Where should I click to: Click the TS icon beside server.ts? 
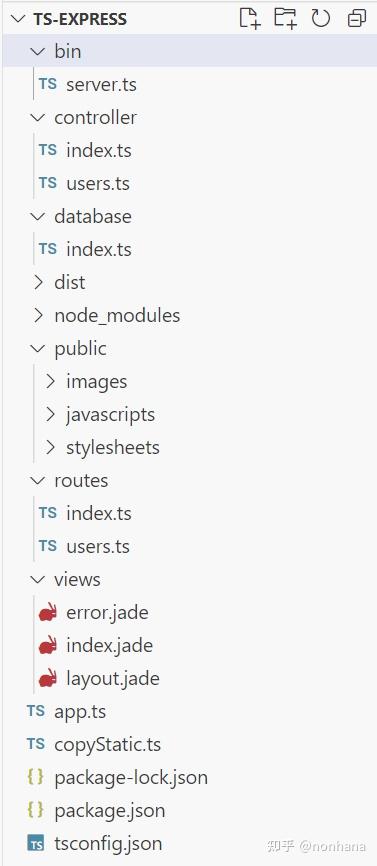pyautogui.click(x=47, y=84)
